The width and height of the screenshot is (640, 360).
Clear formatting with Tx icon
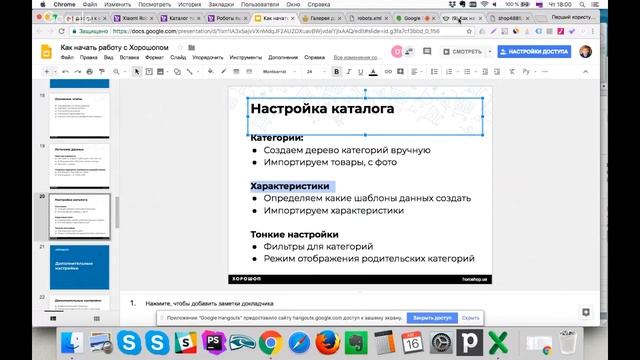512,72
